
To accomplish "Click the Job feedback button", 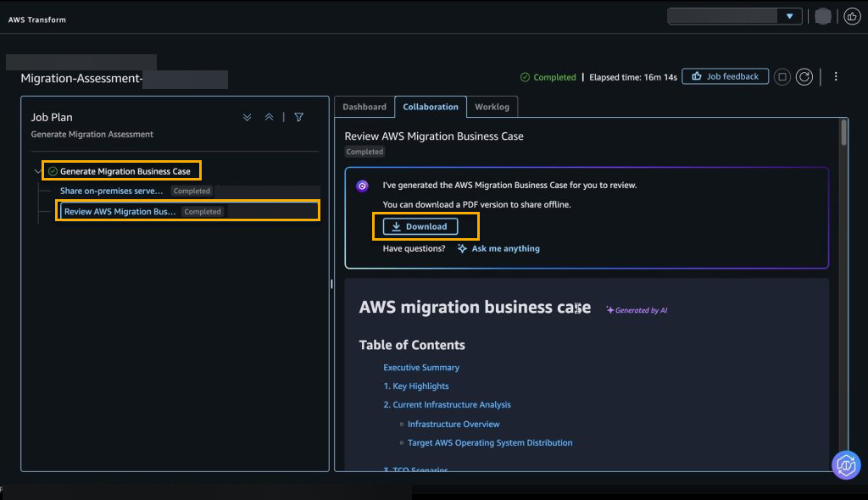I will pos(726,76).
